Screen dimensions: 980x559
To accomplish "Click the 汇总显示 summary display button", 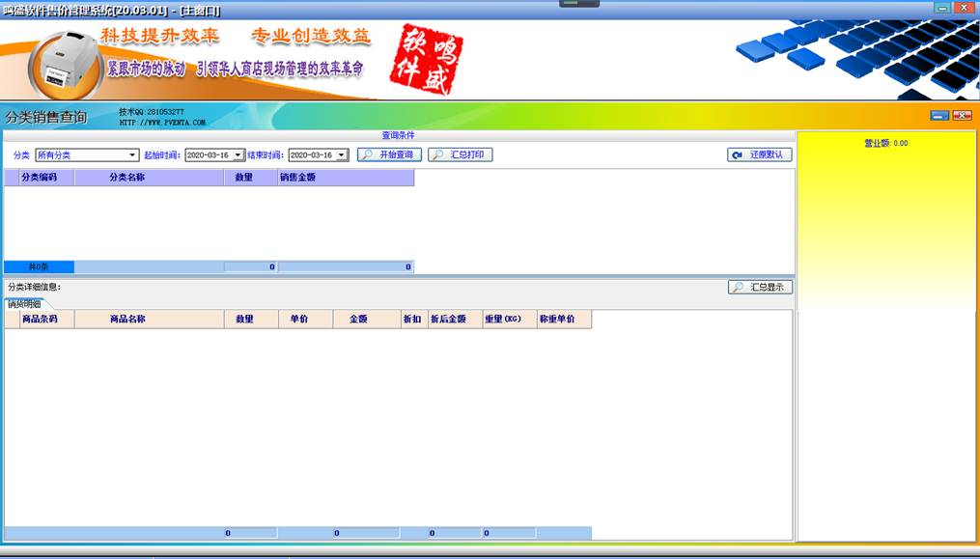I will point(760,288).
